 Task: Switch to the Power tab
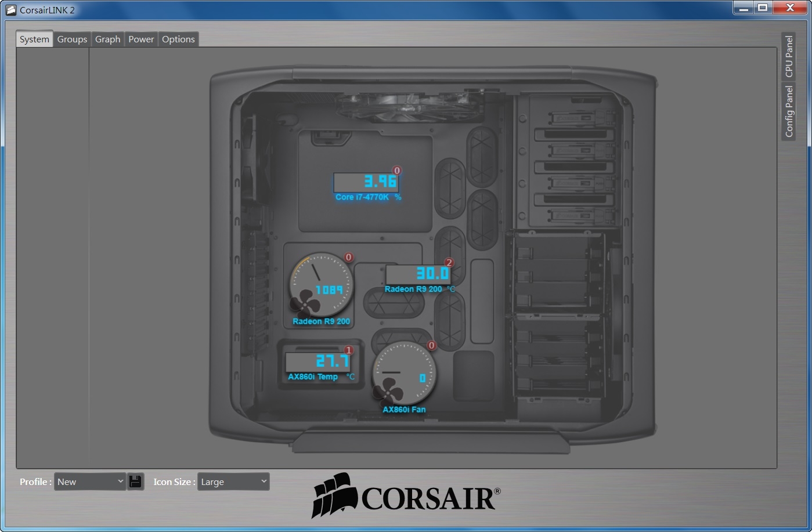(x=141, y=39)
